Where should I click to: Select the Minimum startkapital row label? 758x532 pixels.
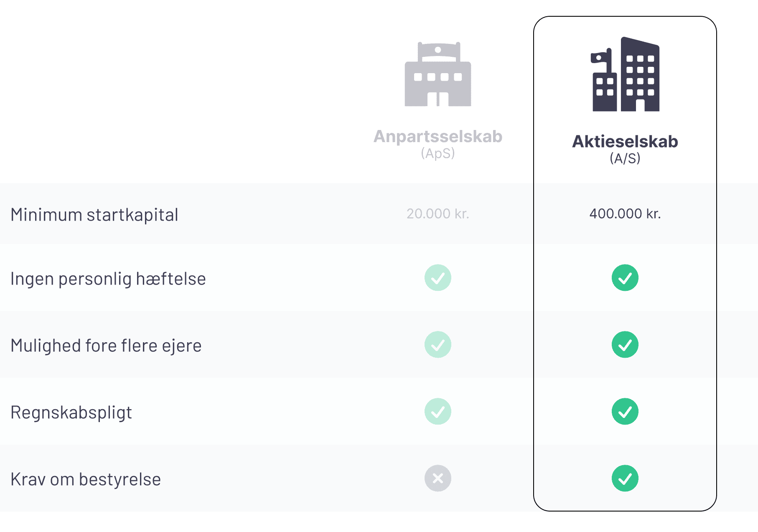click(x=94, y=215)
